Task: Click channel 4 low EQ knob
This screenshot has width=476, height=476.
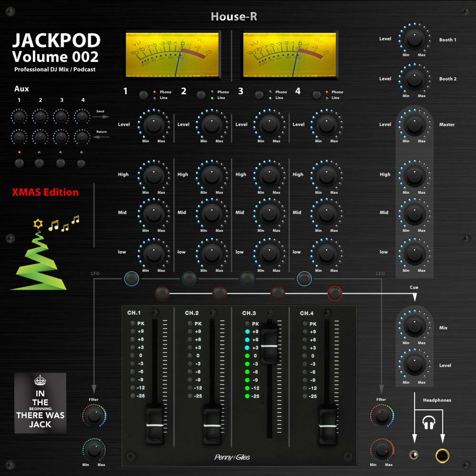Action: coord(326,255)
